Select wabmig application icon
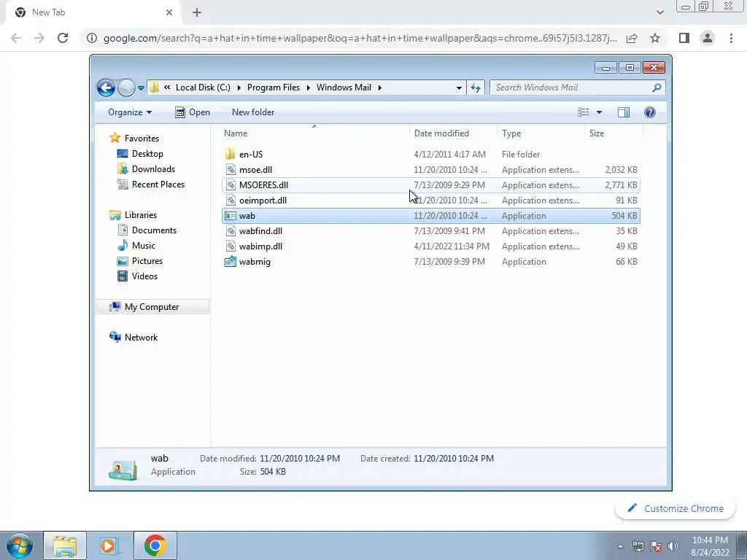 click(231, 262)
